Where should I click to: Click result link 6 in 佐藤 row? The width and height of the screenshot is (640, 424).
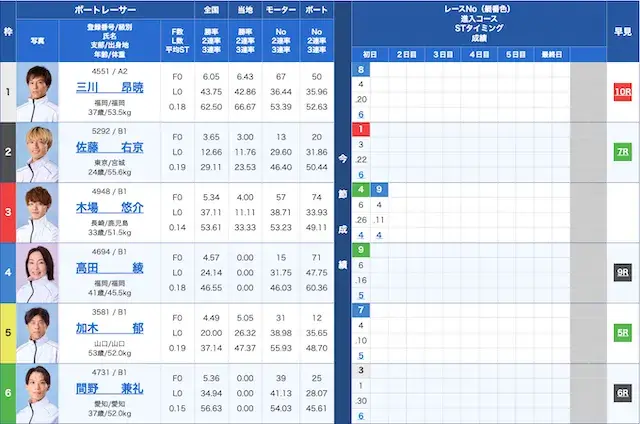361,175
